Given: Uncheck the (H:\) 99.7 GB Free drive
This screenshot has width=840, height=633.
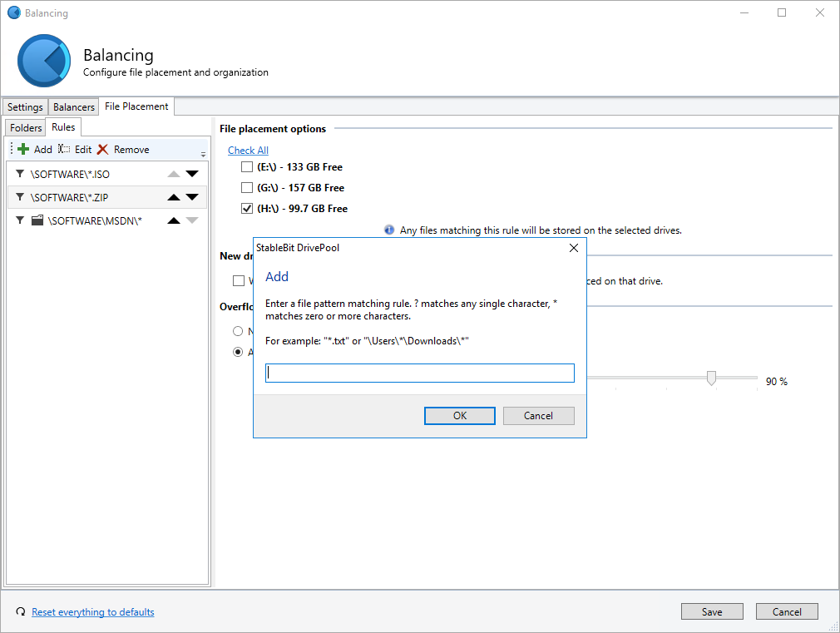Looking at the screenshot, I should [247, 209].
